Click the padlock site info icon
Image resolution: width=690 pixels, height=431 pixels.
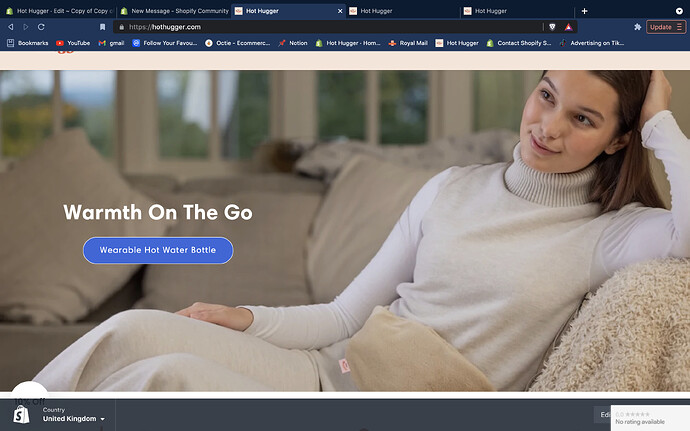[122, 27]
